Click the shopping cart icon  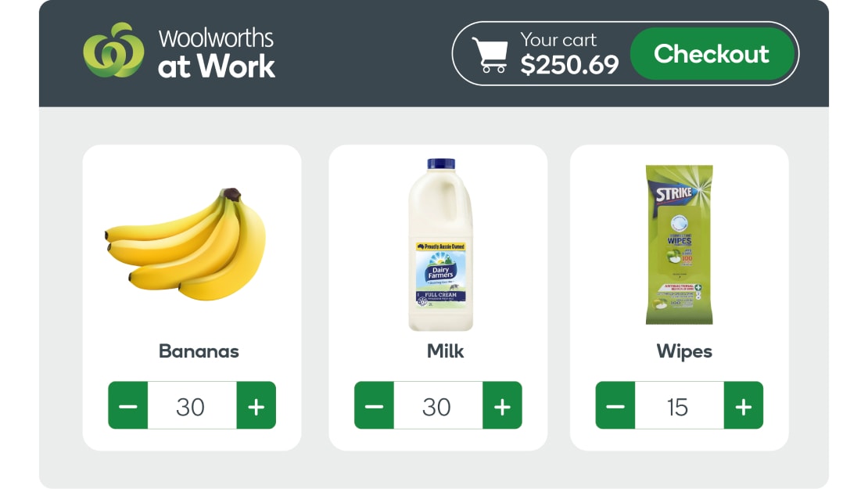(493, 53)
